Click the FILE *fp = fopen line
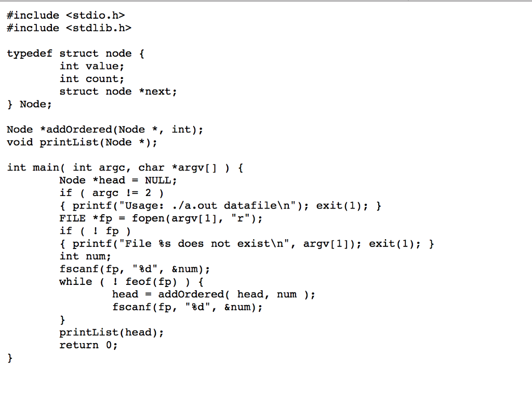This screenshot has height=404, width=532. pyautogui.click(x=161, y=218)
